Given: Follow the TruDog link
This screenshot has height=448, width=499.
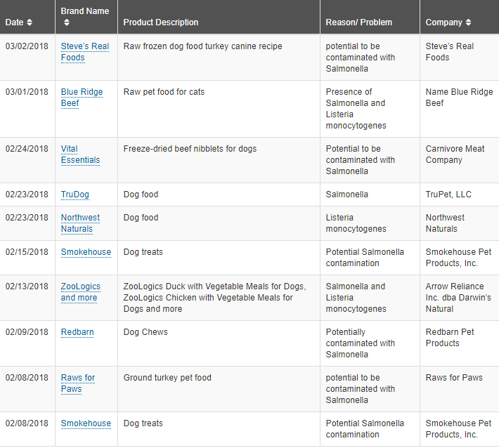Looking at the screenshot, I should (74, 195).
